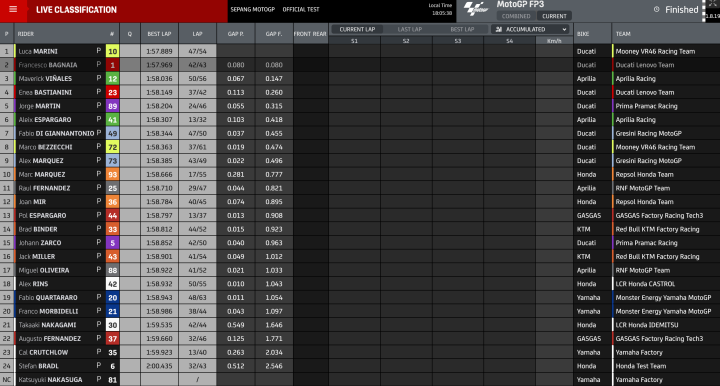
Task: Click the SEPANG MOTOGP label
Action: (253, 9)
